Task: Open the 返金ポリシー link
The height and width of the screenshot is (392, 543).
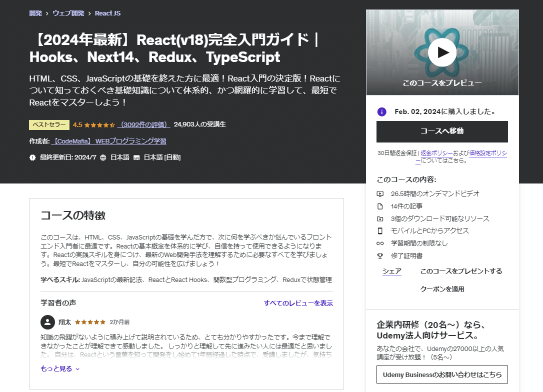Action: [x=436, y=153]
